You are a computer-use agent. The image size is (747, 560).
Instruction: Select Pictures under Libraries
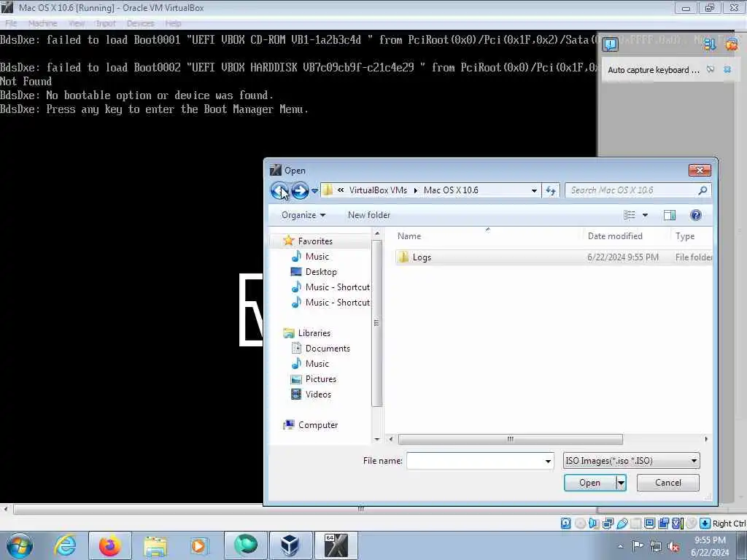point(321,379)
